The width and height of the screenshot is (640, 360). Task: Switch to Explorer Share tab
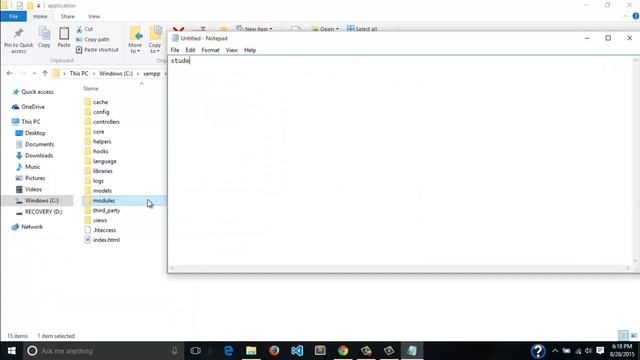[68, 16]
